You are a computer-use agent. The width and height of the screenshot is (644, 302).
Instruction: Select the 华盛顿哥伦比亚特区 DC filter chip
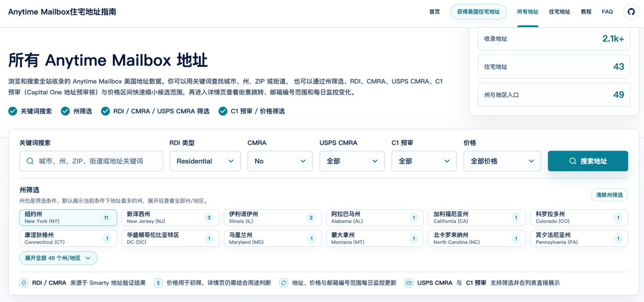pos(170,238)
